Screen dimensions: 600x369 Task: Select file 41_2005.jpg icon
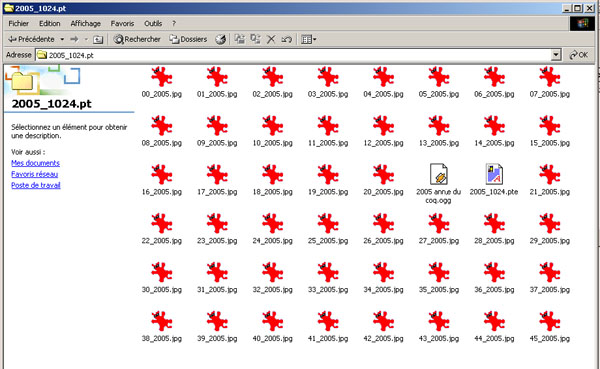(328, 321)
